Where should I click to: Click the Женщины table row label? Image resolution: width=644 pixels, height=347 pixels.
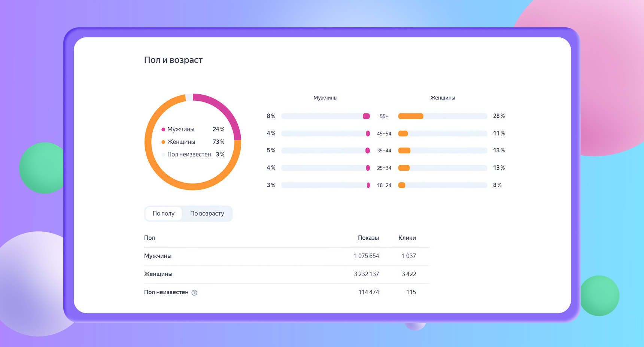158,274
